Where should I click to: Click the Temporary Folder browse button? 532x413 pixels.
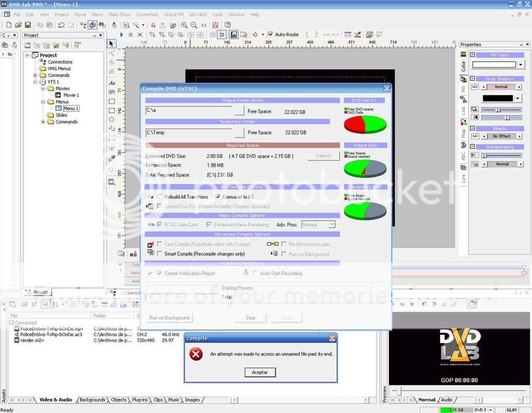(x=239, y=133)
